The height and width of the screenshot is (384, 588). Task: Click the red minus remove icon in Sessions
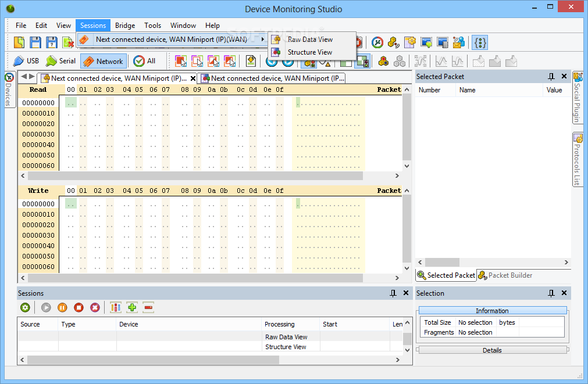148,307
